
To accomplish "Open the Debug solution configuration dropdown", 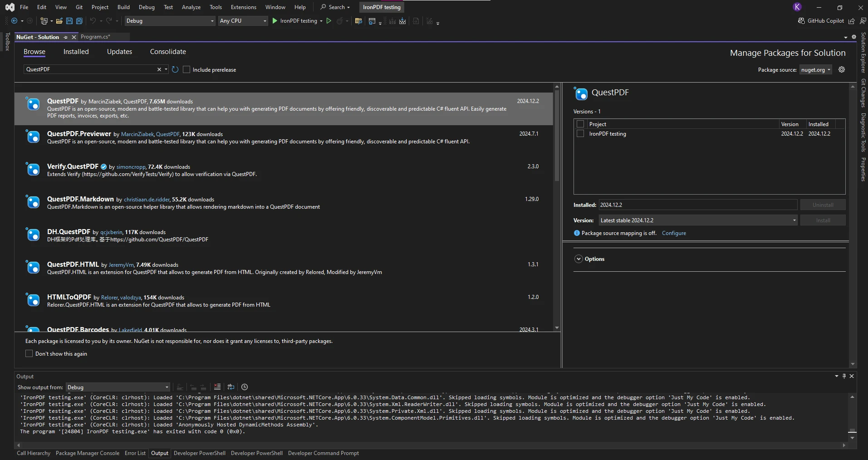I will click(x=170, y=21).
